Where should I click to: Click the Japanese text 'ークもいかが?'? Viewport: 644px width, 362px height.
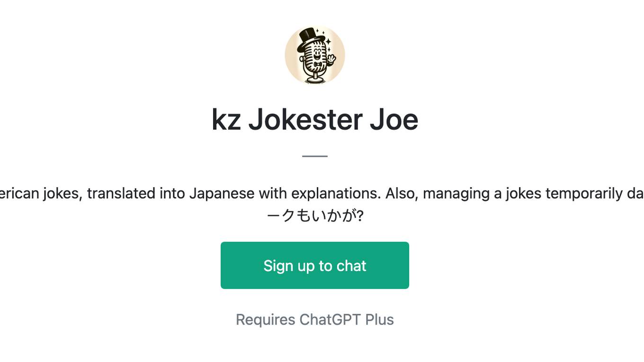coord(315,216)
